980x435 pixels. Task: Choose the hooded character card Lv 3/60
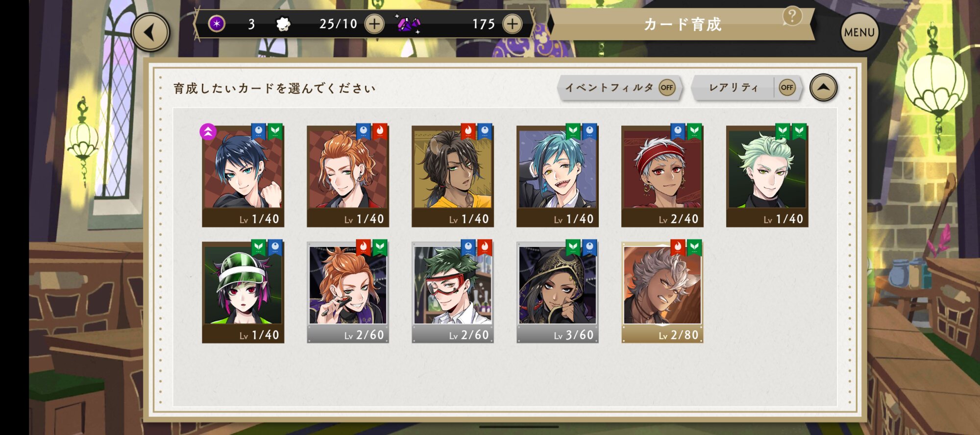point(558,292)
